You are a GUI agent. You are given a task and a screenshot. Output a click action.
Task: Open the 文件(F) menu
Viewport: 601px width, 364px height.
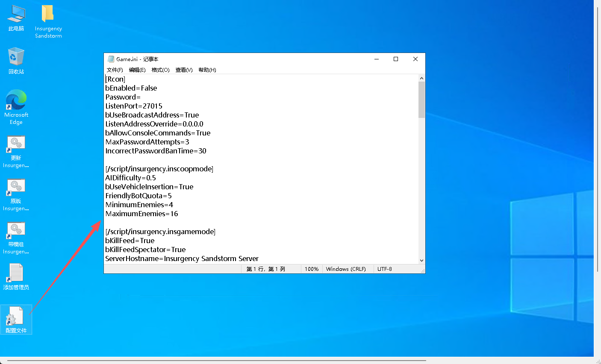tap(115, 70)
